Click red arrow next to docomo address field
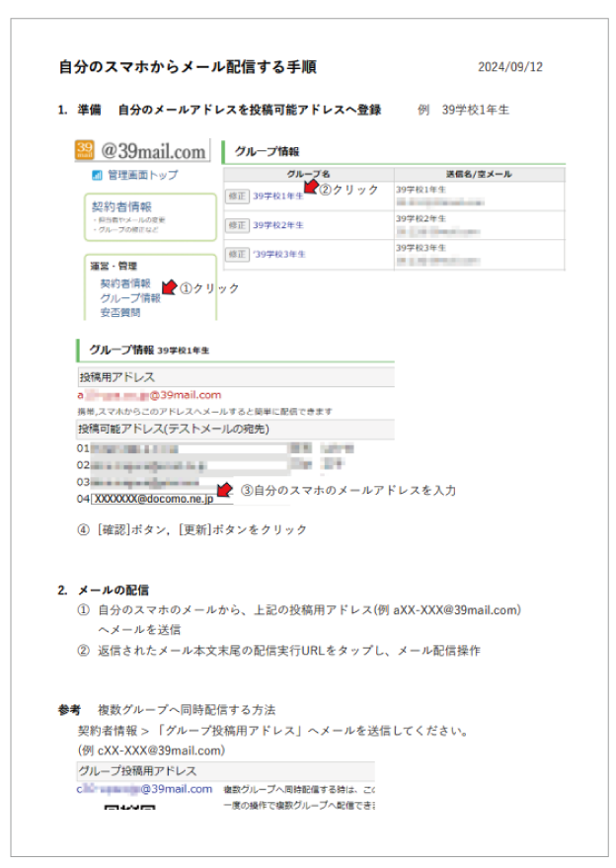Viewport: 616px width, 868px height. click(x=223, y=490)
